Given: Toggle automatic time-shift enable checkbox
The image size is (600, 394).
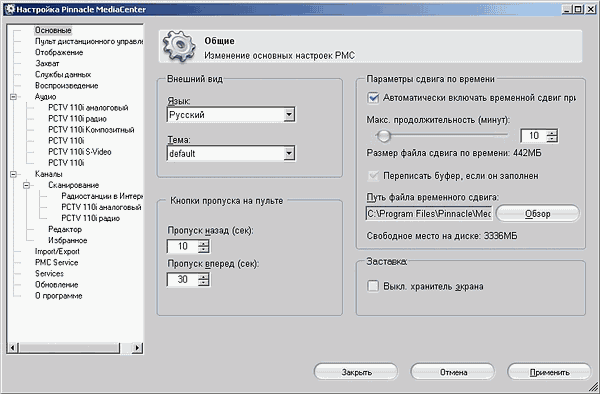Looking at the screenshot, I should tap(373, 98).
